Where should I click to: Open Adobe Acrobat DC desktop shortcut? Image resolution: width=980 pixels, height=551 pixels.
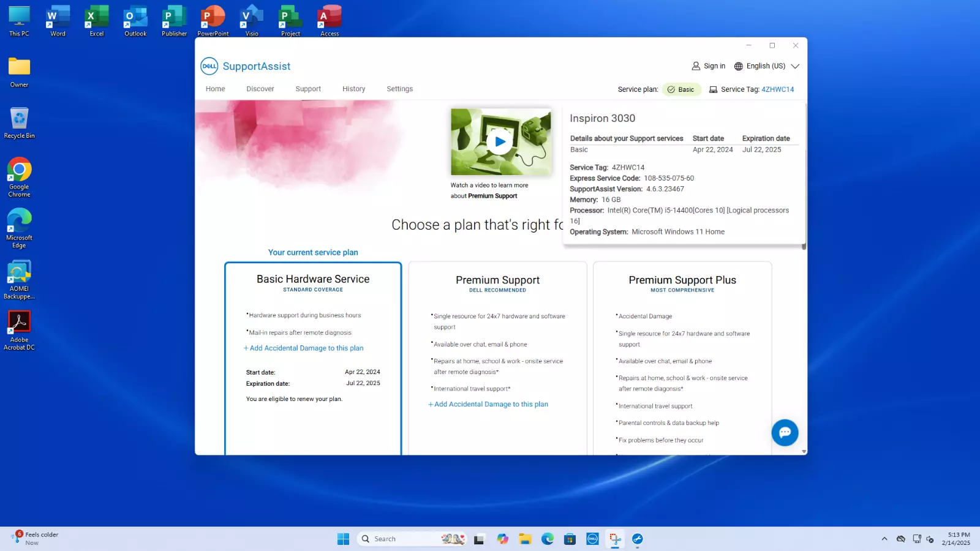pos(19,331)
